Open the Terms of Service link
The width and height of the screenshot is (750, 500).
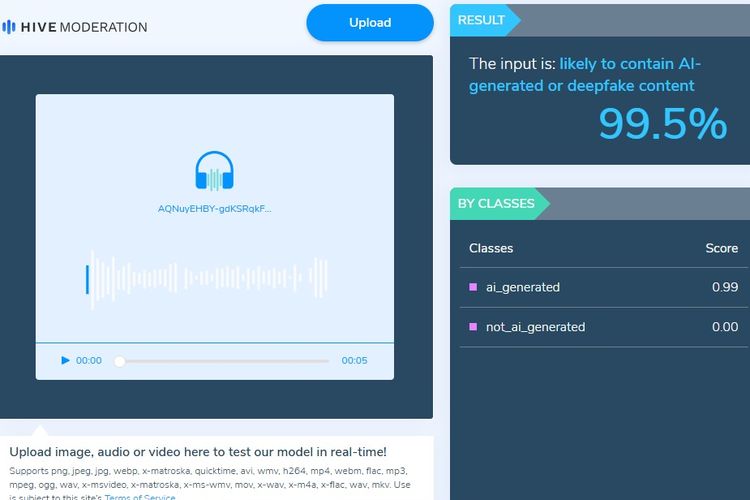coord(140,497)
